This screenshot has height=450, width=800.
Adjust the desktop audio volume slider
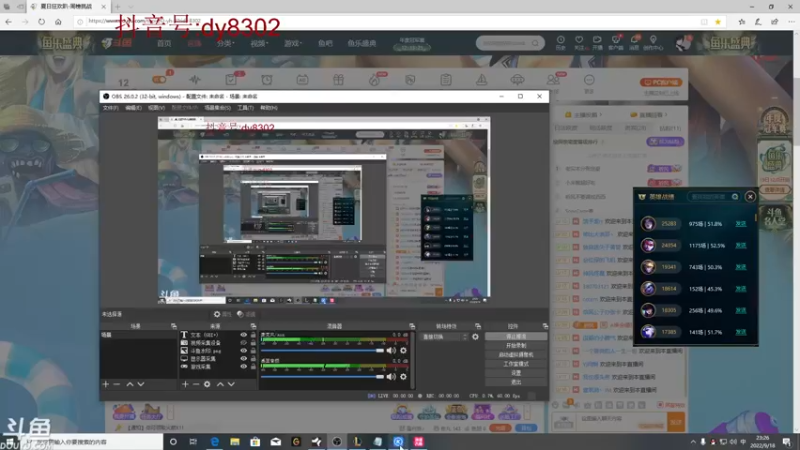[322, 377]
